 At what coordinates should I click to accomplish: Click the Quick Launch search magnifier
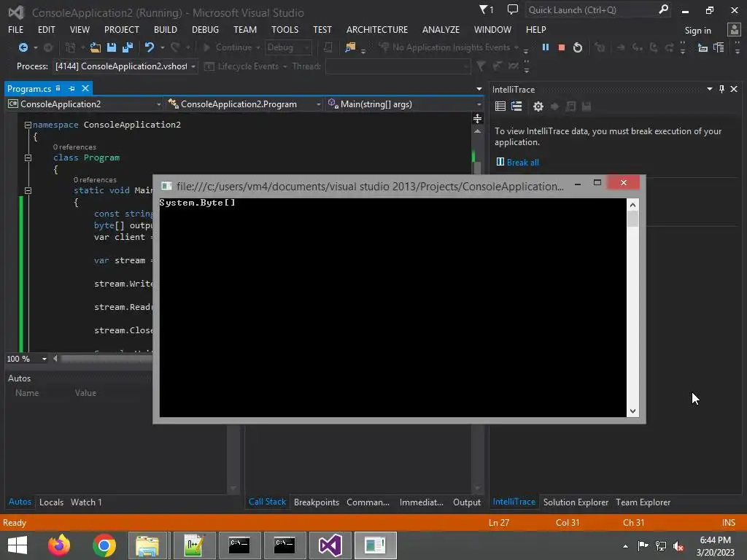662,9
